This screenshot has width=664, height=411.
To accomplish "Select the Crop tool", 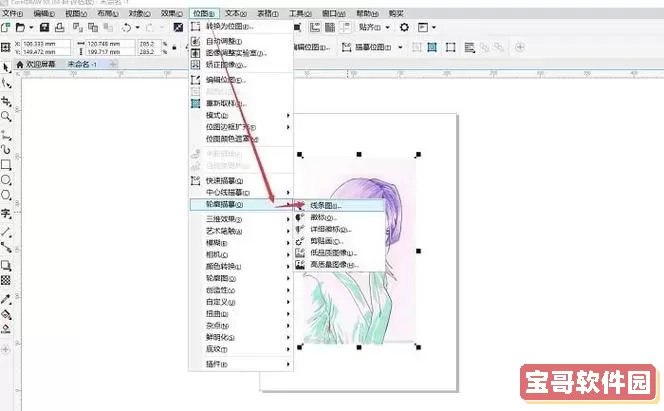I will coord(6,101).
